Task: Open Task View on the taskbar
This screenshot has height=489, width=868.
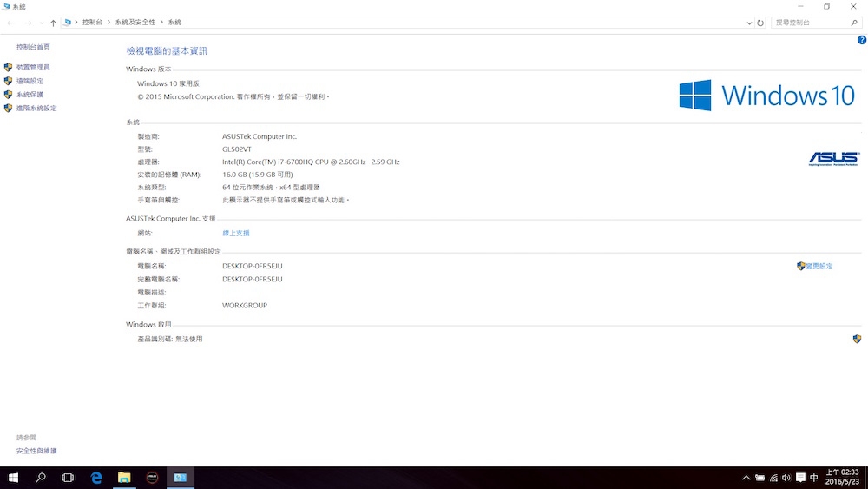Action: coord(68,478)
